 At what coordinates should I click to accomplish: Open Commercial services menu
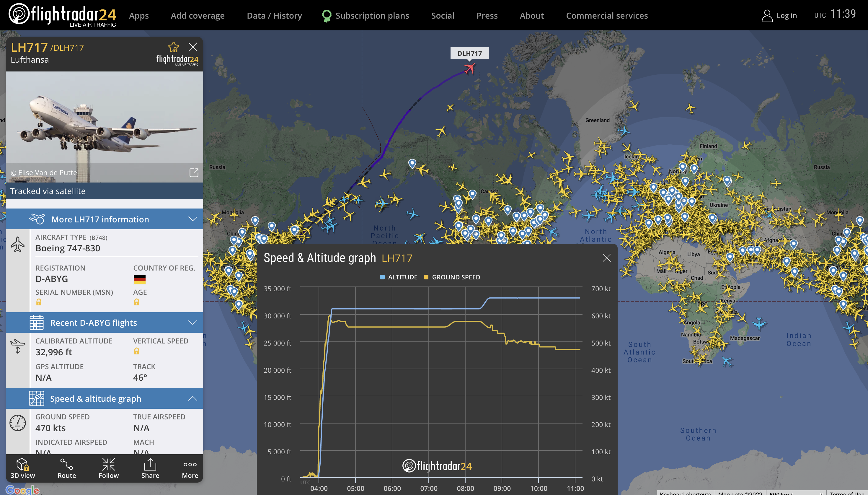click(x=607, y=16)
